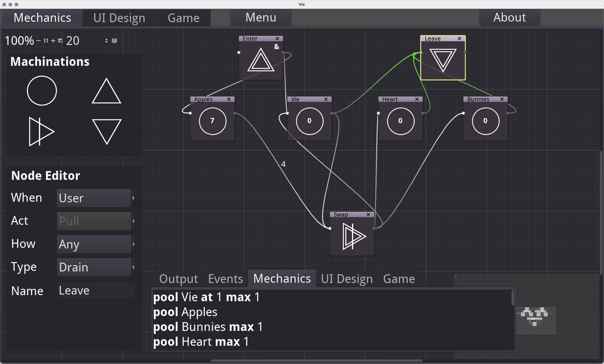Click the About button
The image size is (604, 364).
(510, 17)
